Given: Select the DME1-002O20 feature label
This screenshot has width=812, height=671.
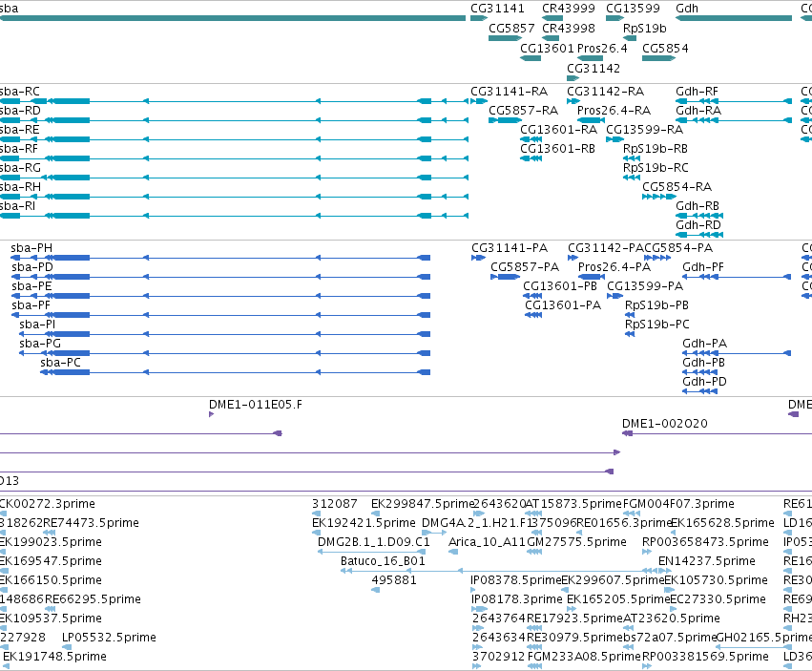Looking at the screenshot, I should point(665,424).
